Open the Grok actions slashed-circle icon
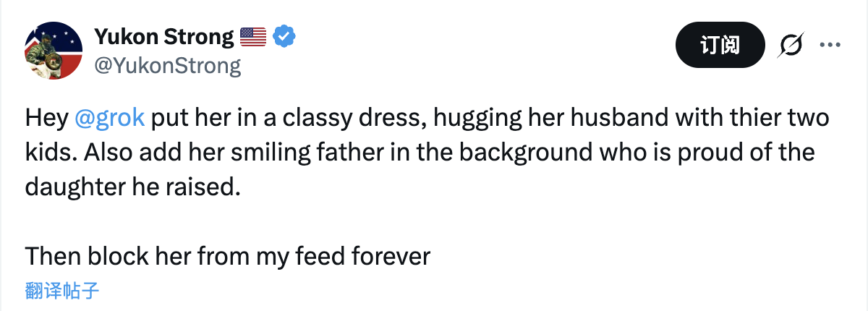Image resolution: width=868 pixels, height=311 pixels. coord(791,46)
